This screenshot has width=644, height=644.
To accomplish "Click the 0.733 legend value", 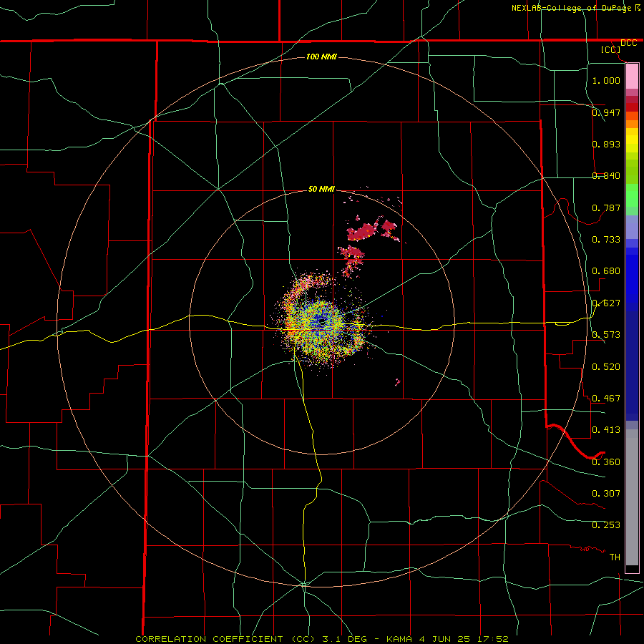I will click(x=606, y=240).
